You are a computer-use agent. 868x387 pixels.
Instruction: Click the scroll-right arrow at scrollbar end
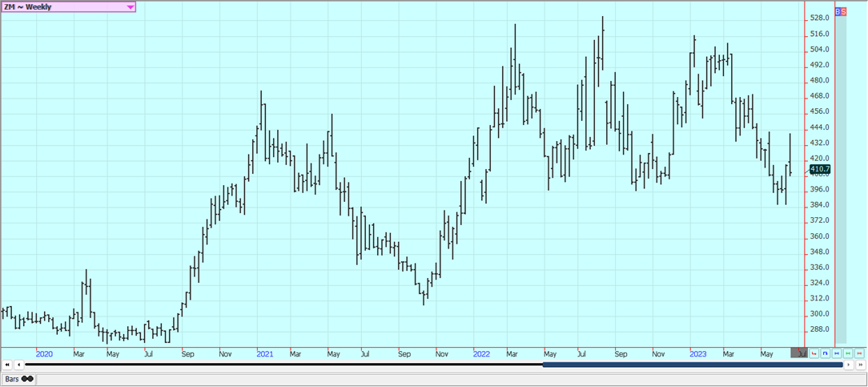(x=849, y=365)
